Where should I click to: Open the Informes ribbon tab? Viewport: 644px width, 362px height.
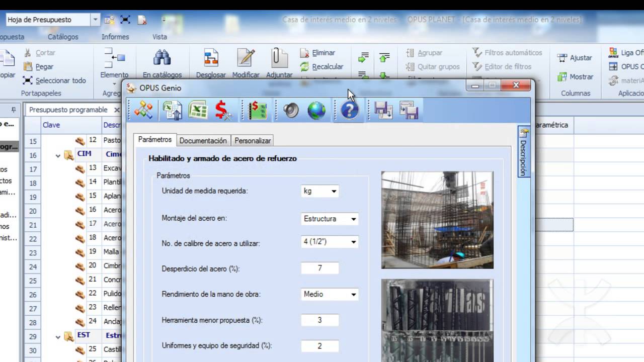115,37
